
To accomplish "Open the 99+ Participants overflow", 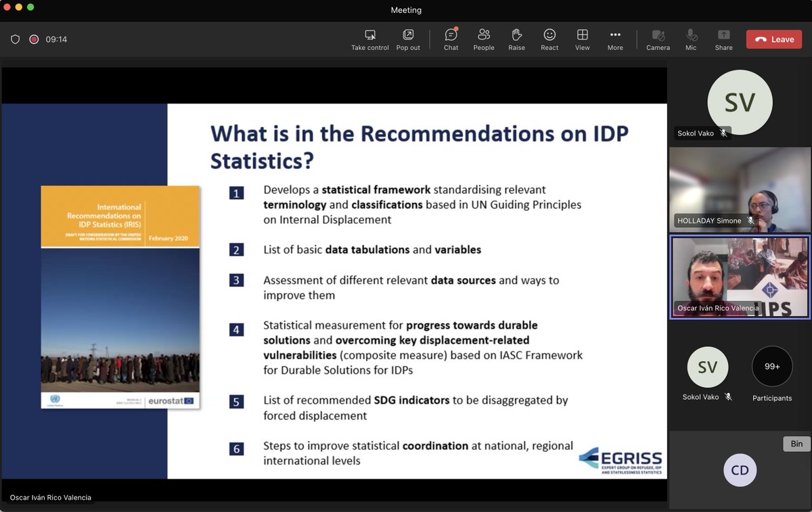I will 772,367.
